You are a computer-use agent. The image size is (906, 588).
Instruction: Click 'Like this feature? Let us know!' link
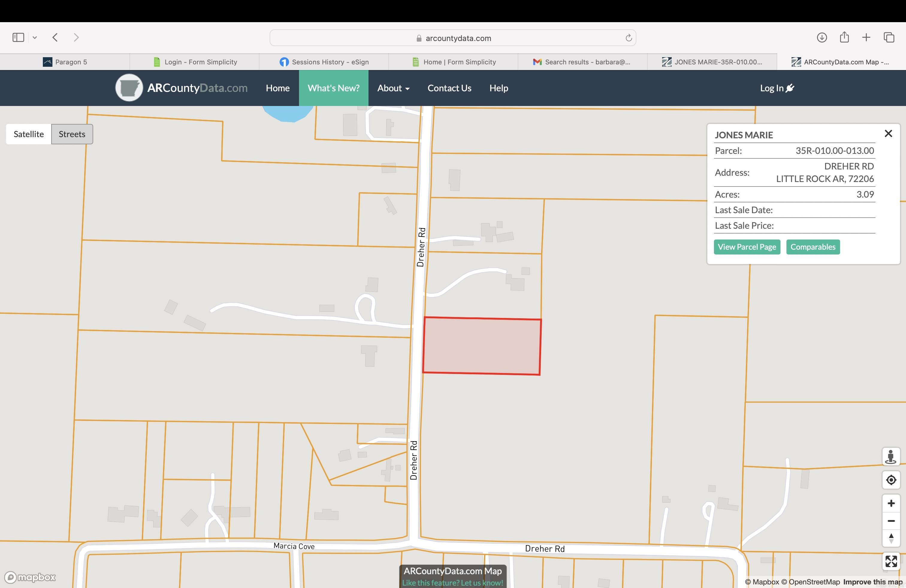click(x=453, y=583)
